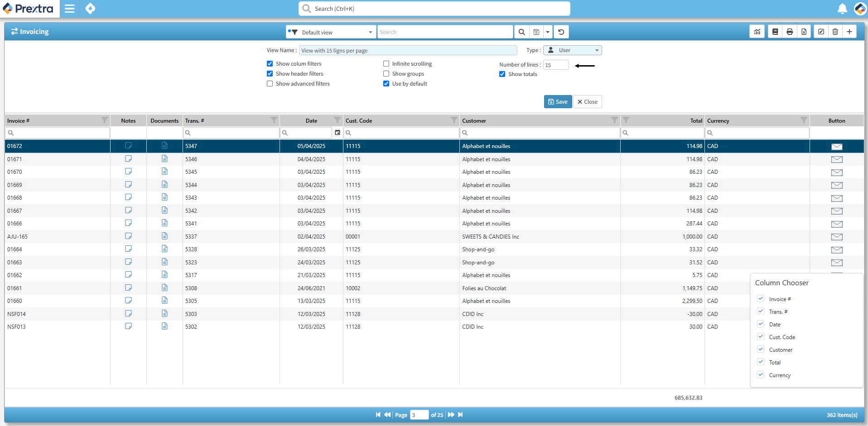The height and width of the screenshot is (426, 868).
Task: Click the Documents column header
Action: click(164, 121)
